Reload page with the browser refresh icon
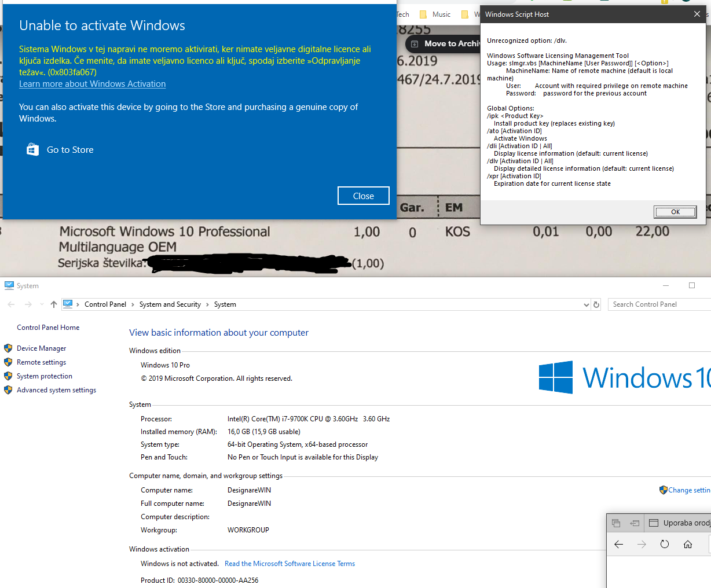Image resolution: width=711 pixels, height=588 pixels. tap(665, 544)
